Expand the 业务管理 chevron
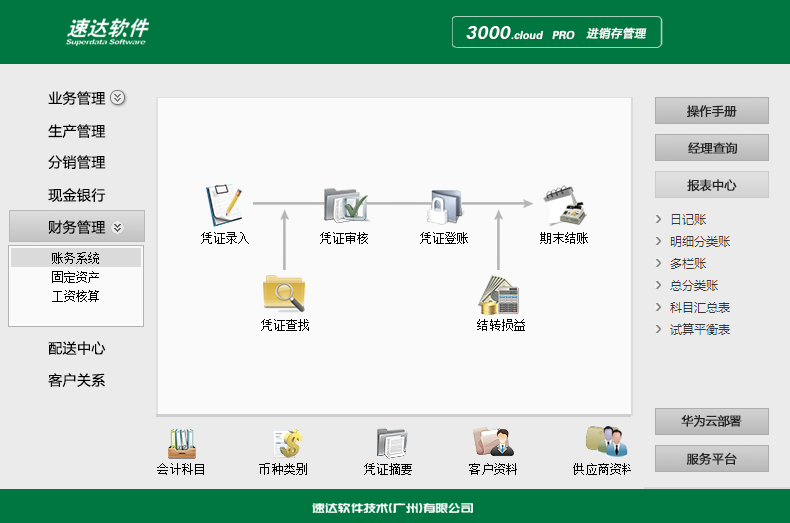The image size is (790, 523). [117, 97]
